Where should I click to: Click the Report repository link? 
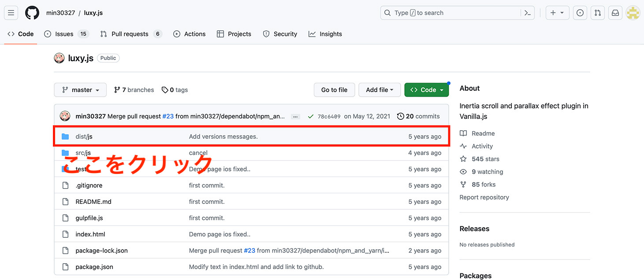(484, 197)
